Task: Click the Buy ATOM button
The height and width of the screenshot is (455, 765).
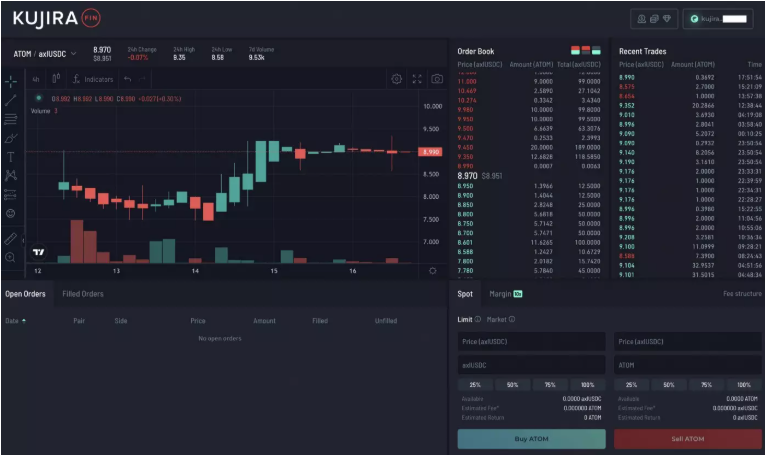Action: click(531, 438)
